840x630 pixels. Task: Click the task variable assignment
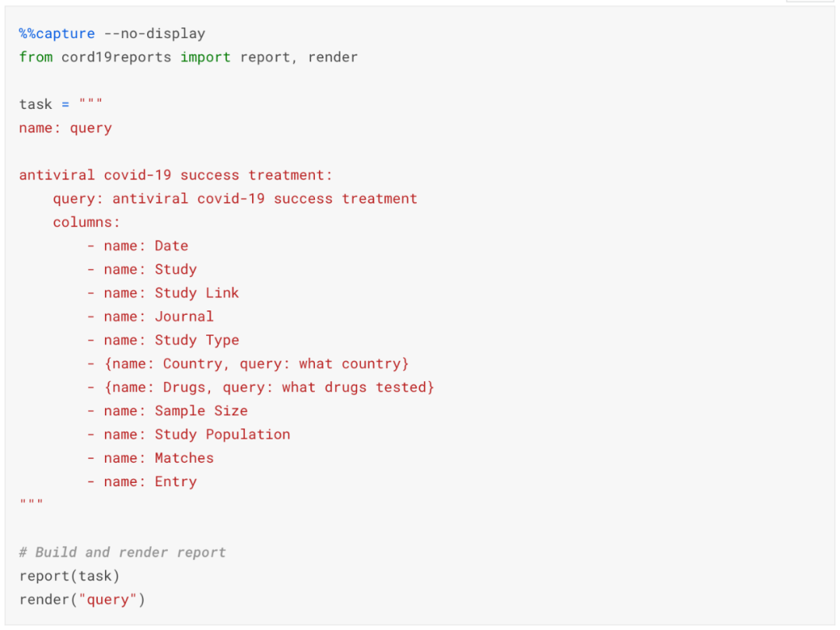(36, 104)
